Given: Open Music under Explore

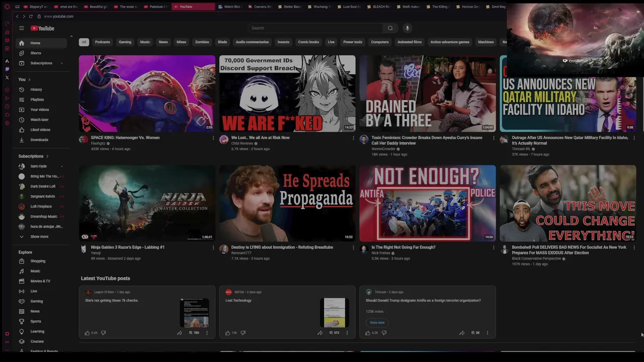Looking at the screenshot, I should pos(41,271).
